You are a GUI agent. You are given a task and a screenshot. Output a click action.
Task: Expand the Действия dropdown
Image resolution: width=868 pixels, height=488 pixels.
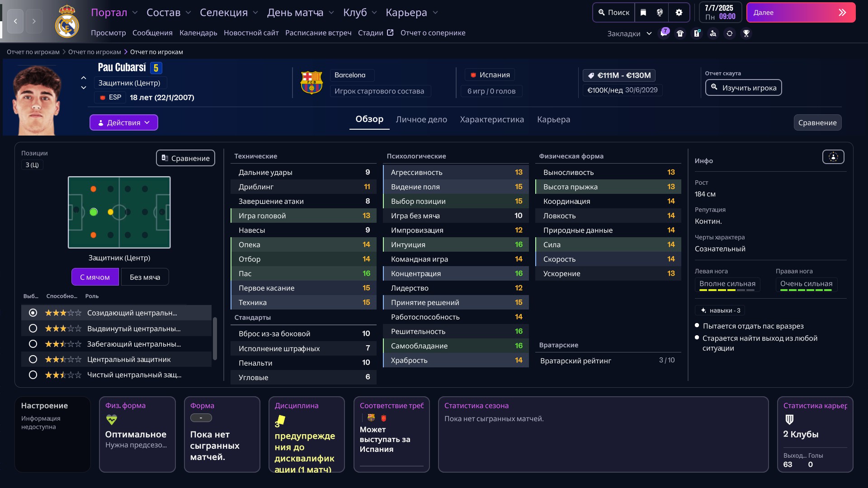123,122
